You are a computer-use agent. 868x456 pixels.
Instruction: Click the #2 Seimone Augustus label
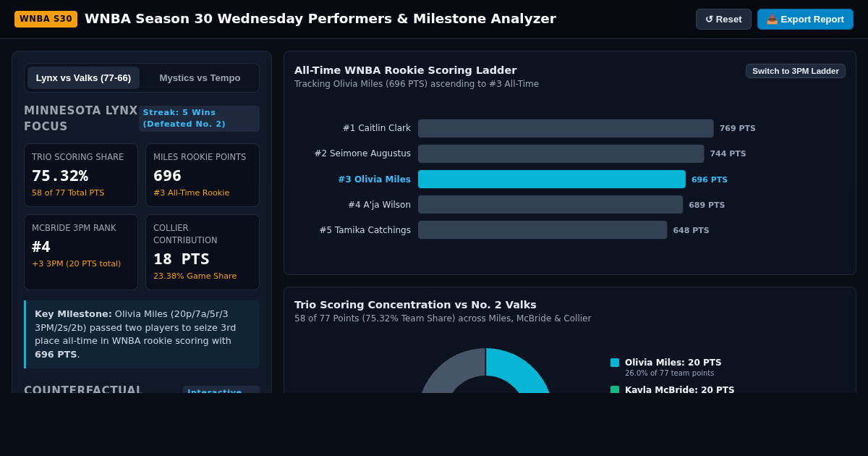pyautogui.click(x=362, y=153)
